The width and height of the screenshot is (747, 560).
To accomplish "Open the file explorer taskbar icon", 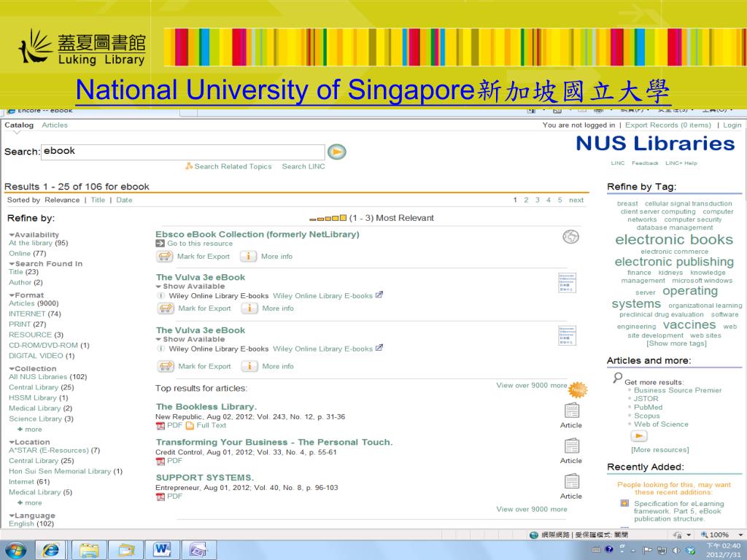I will 88,550.
